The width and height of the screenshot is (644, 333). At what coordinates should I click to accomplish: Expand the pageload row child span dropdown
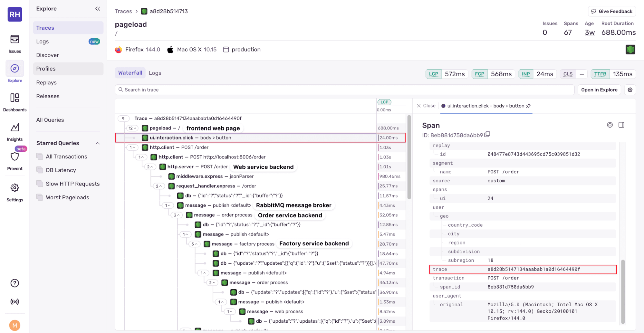coord(132,128)
